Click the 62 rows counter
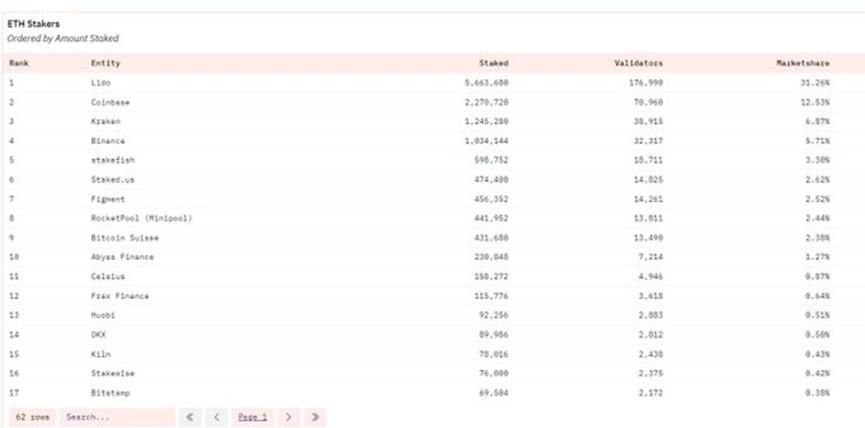This screenshot has width=865, height=428. coord(33,417)
